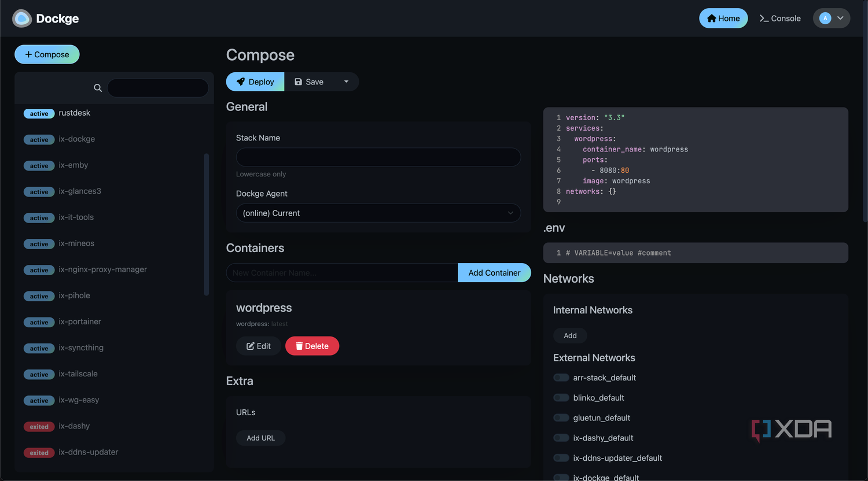Open the Home page button
868x481 pixels.
click(x=723, y=18)
